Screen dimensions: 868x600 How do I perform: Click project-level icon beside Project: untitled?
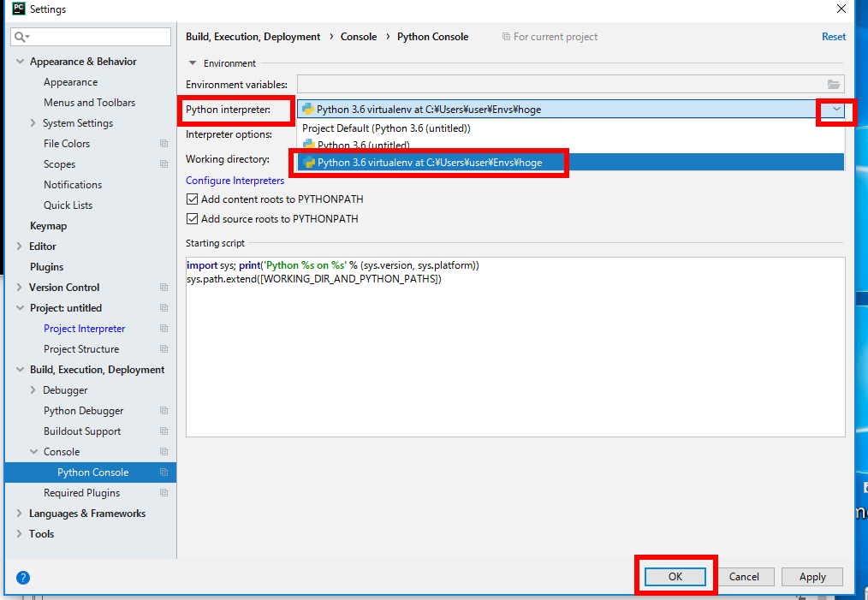click(163, 308)
